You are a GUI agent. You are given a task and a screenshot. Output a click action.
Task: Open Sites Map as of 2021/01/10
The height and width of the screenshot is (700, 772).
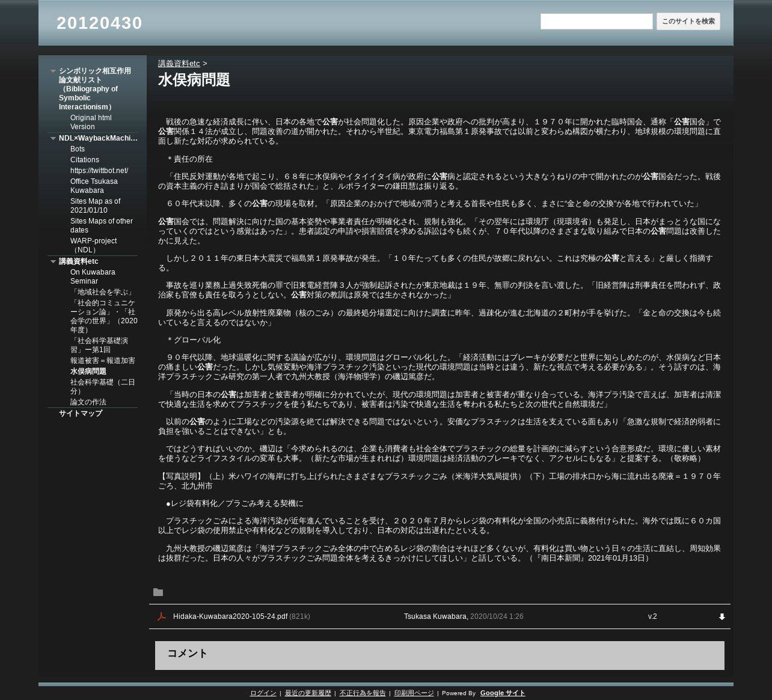[95, 205]
